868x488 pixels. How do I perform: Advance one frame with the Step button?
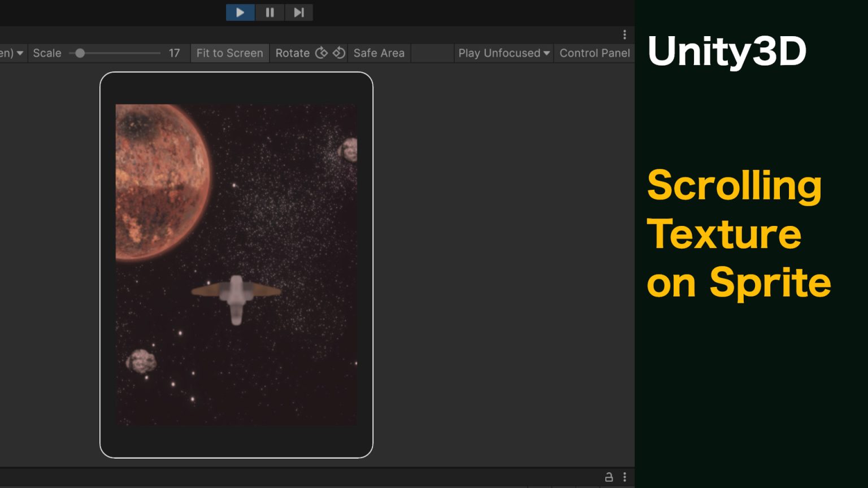point(299,12)
